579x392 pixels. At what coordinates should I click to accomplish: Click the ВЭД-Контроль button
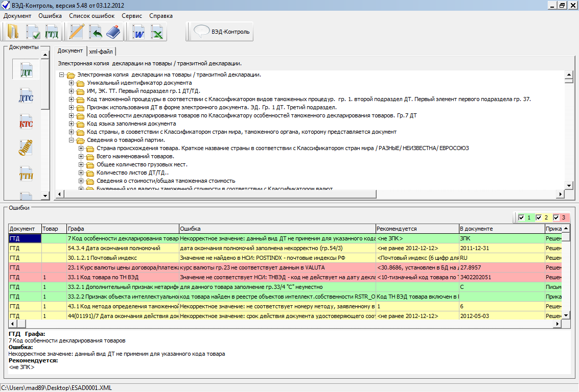pos(221,32)
